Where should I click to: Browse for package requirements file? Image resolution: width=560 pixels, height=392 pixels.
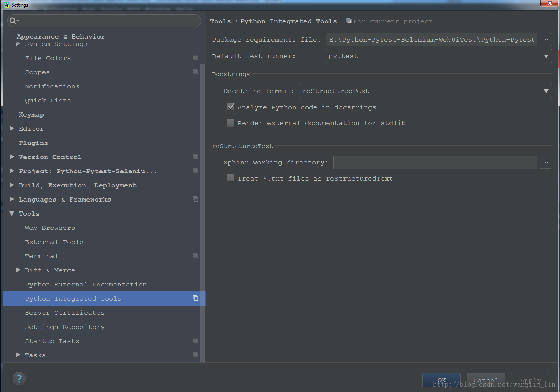pyautogui.click(x=546, y=39)
